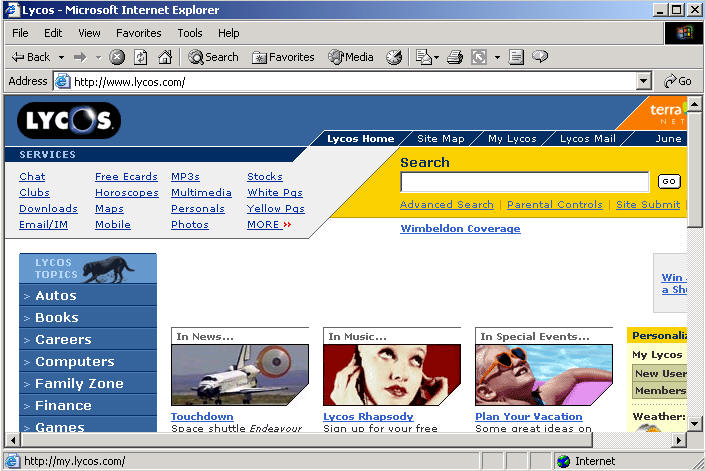Refresh the page with the toolbar icon
This screenshot has height=471, width=706.
[141, 57]
